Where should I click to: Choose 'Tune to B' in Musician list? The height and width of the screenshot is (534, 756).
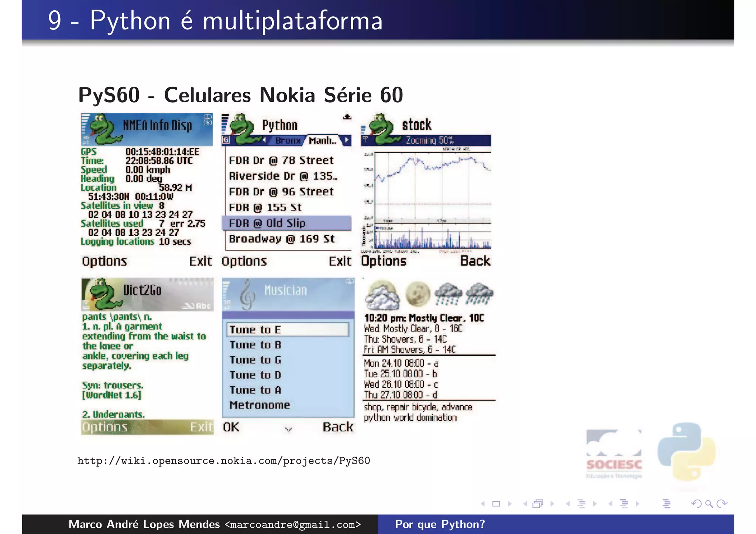[x=255, y=345]
